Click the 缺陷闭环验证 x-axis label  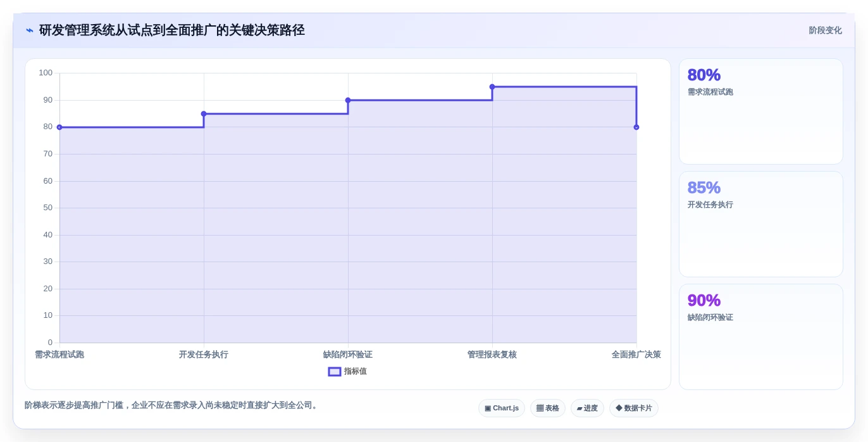[348, 355]
